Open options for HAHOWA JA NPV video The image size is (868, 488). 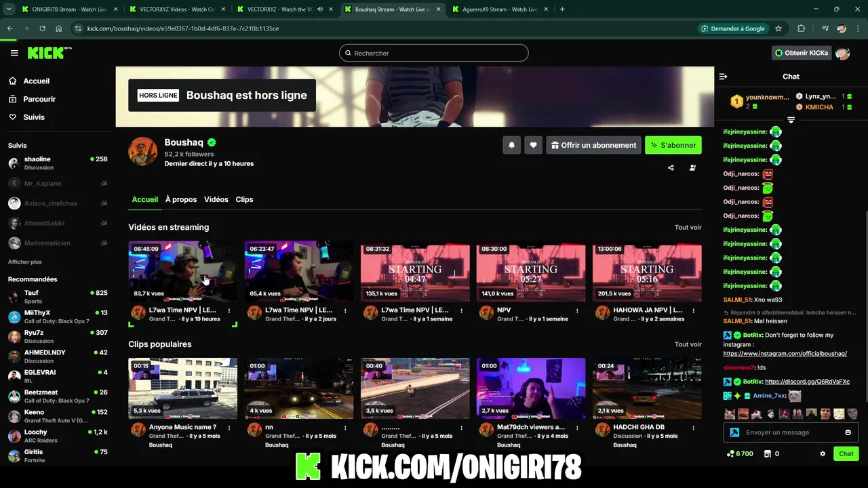pos(693,310)
